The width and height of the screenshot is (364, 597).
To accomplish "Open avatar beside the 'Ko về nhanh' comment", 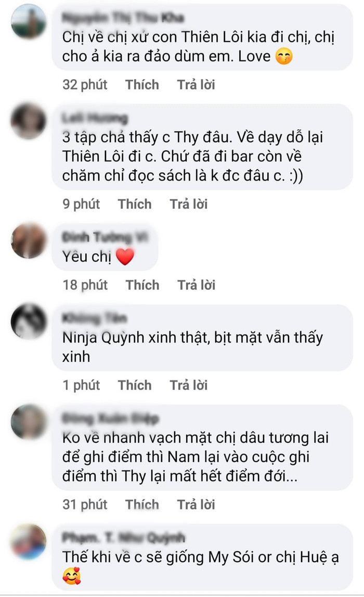I will (x=29, y=422).
